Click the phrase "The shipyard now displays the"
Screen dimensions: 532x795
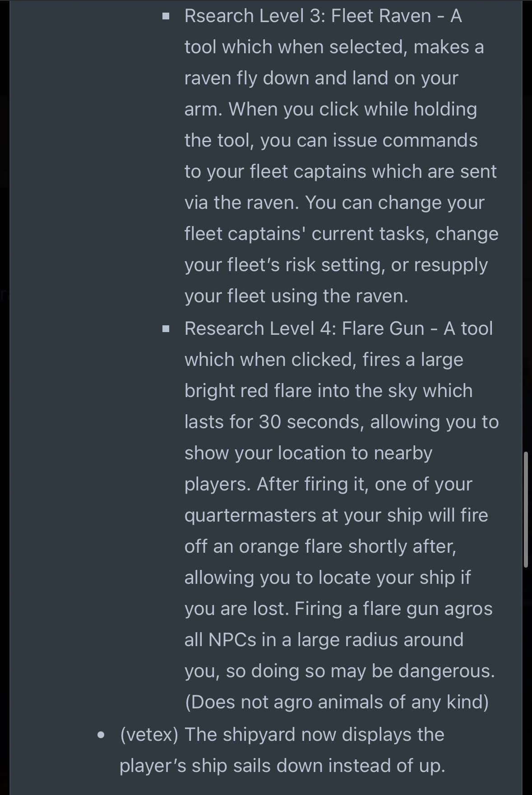tap(314, 735)
